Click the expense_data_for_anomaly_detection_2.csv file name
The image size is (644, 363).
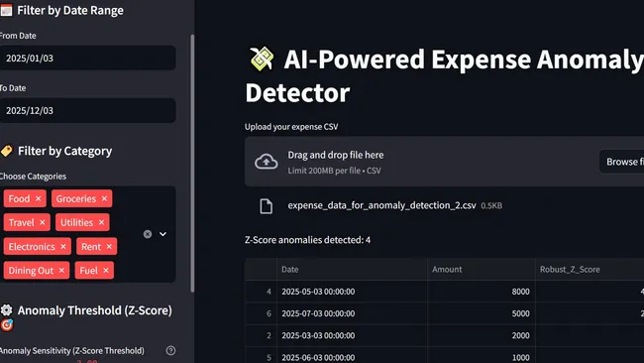381,205
